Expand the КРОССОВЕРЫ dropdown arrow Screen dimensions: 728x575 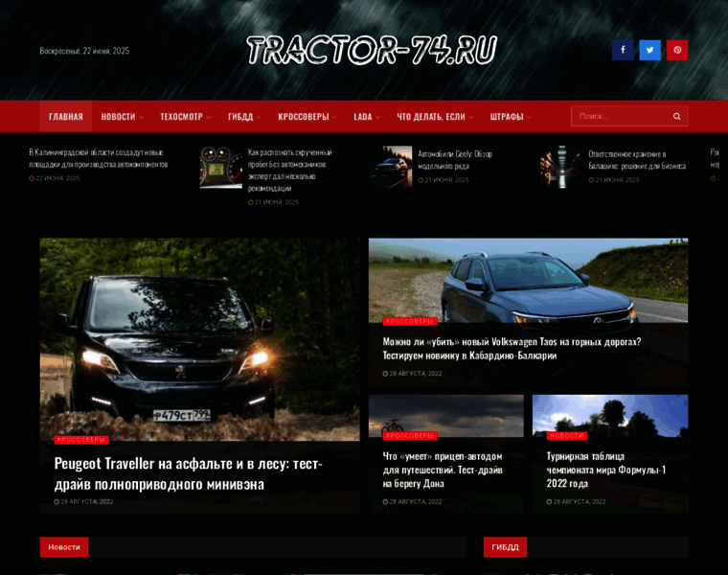coord(334,118)
